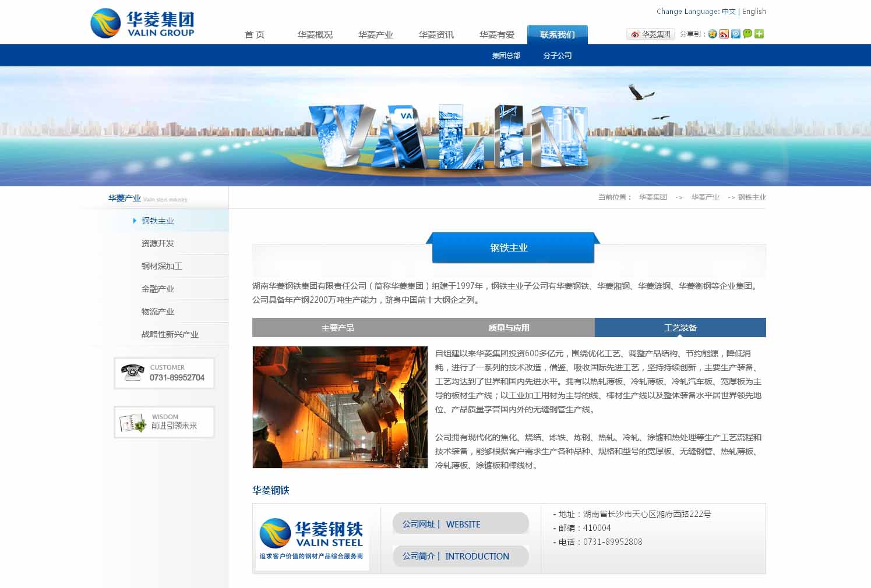The width and height of the screenshot is (871, 588).
Task: Open the 联系我们 menu item
Action: point(558,34)
